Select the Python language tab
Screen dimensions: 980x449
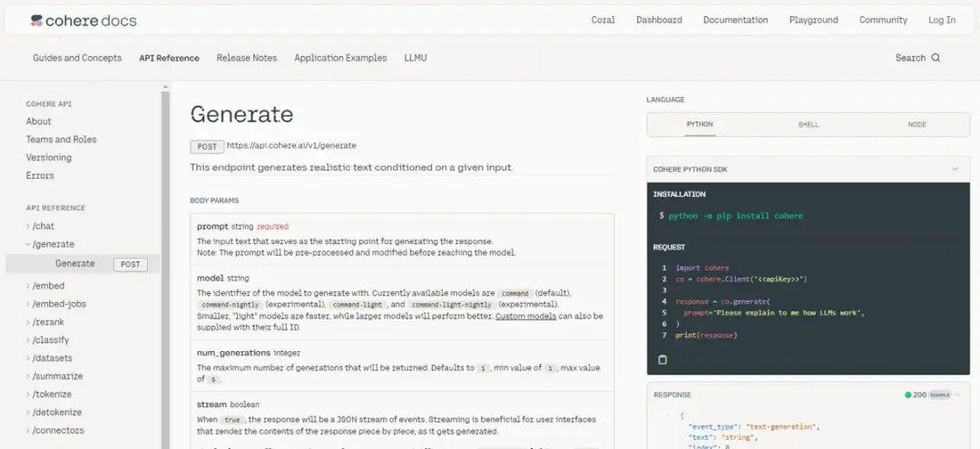coord(700,124)
